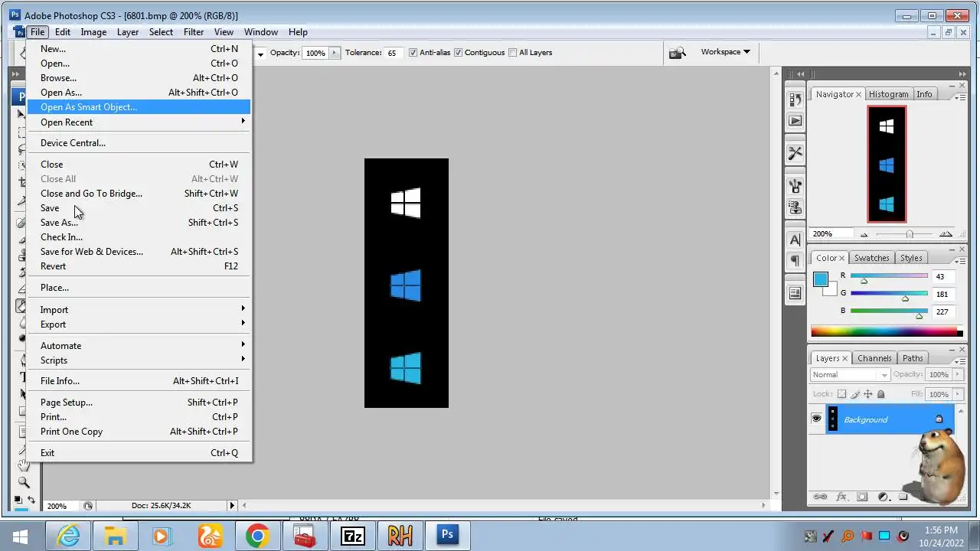
Task: Open the Workspace dropdown
Action: tap(725, 52)
